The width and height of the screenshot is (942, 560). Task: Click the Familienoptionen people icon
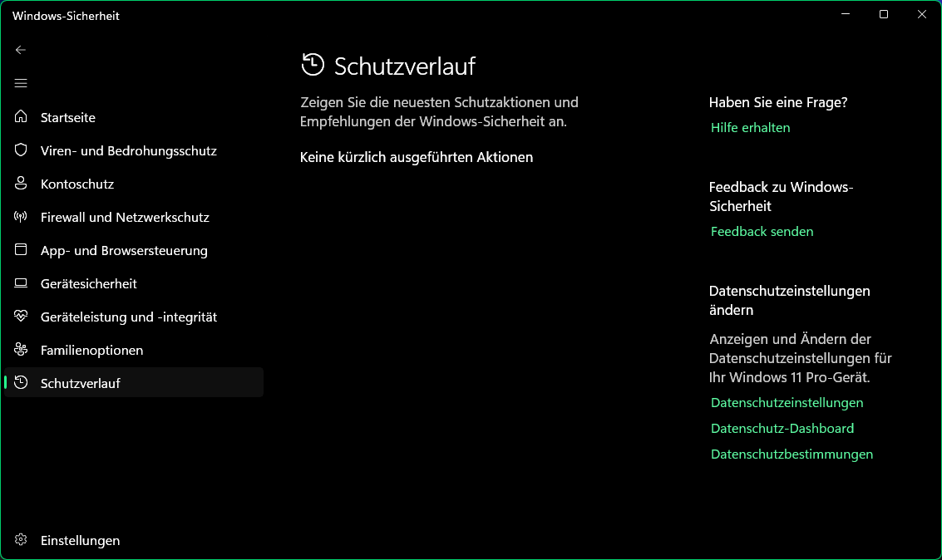(x=21, y=349)
